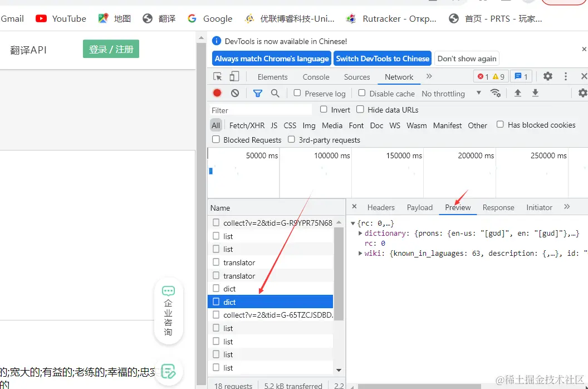588x389 pixels.
Task: Click Switch DevTools to Chinese
Action: (383, 59)
